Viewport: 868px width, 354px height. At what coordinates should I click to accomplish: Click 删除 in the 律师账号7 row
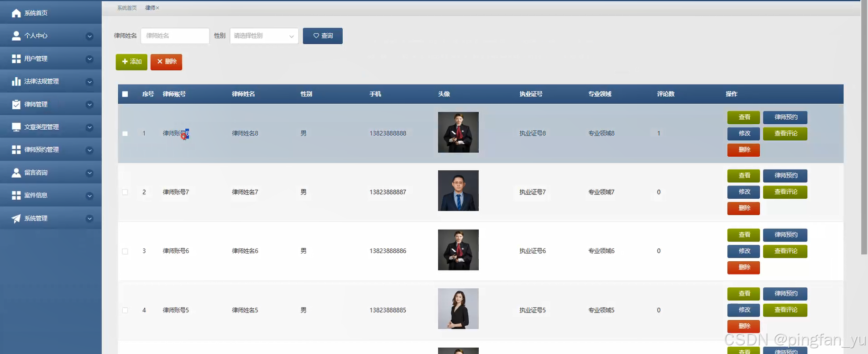743,208
